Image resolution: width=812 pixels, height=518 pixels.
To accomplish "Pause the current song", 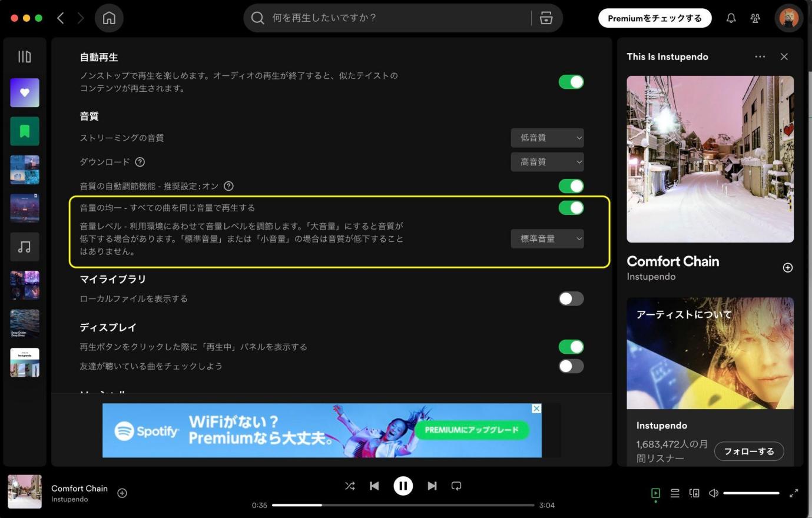I will (x=403, y=486).
